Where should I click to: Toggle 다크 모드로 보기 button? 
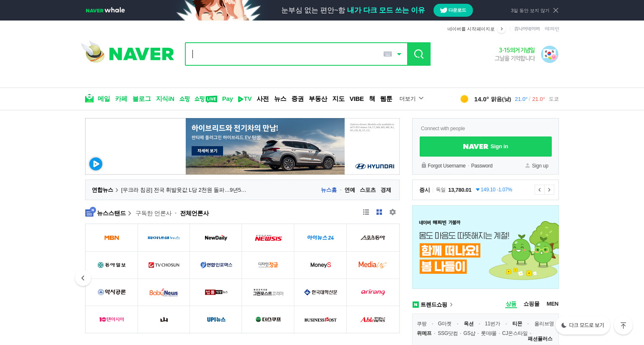pos(583,325)
